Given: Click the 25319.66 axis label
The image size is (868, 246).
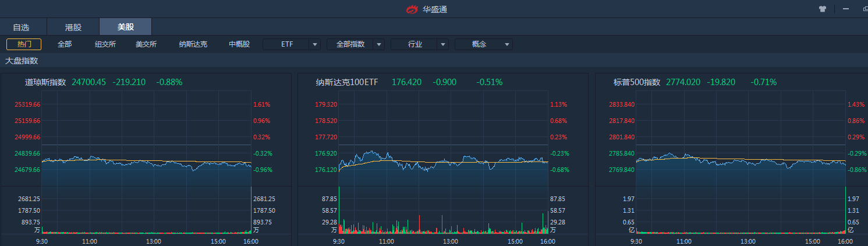Looking at the screenshot, I should point(27,105).
